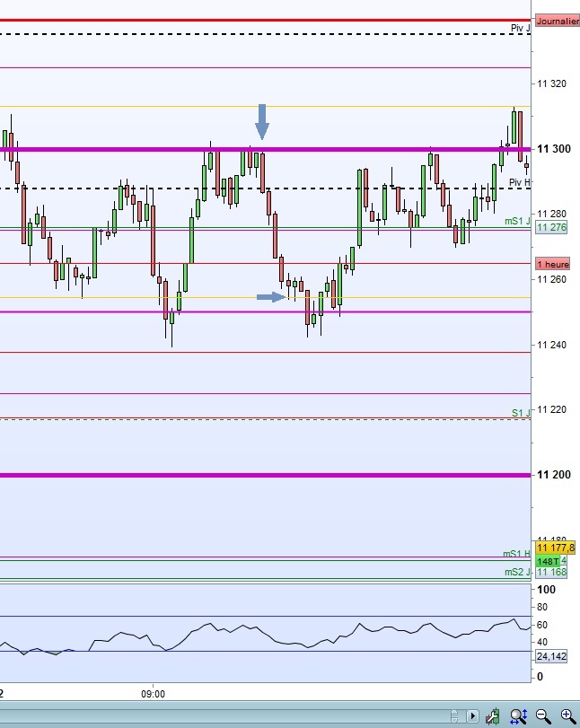Click the Piv J pivot label

click(x=520, y=28)
